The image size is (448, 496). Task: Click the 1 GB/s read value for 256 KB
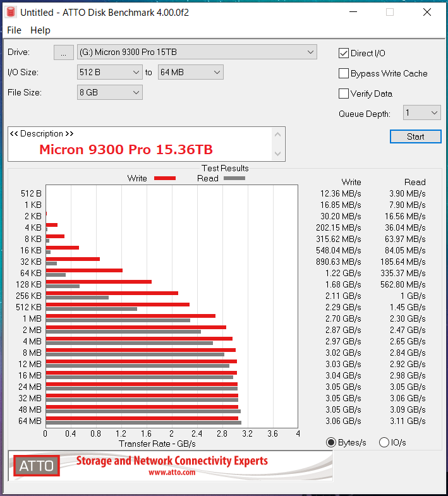413,296
